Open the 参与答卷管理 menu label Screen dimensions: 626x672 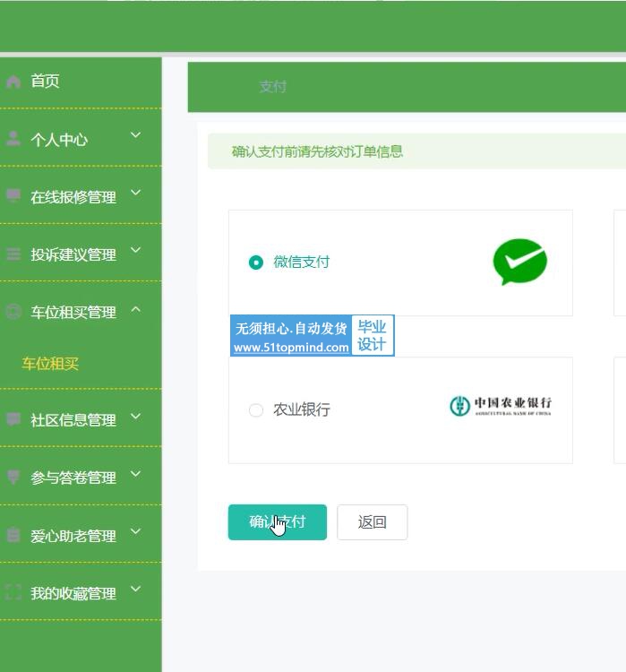coord(73,478)
